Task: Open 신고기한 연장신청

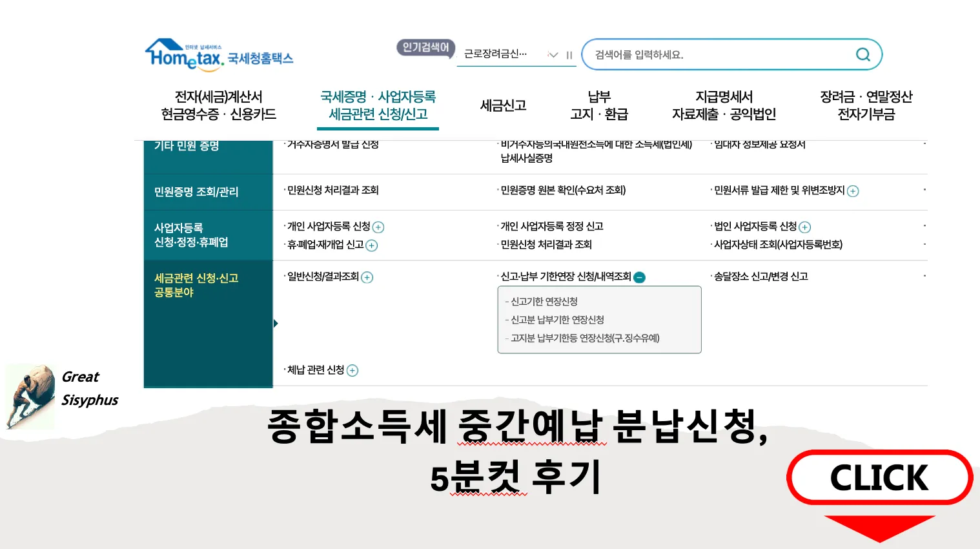Action: point(544,301)
